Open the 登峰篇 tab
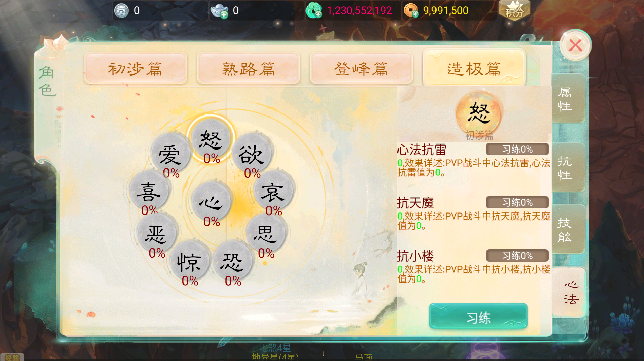Screen dimensions: 644x361 tap(361, 68)
